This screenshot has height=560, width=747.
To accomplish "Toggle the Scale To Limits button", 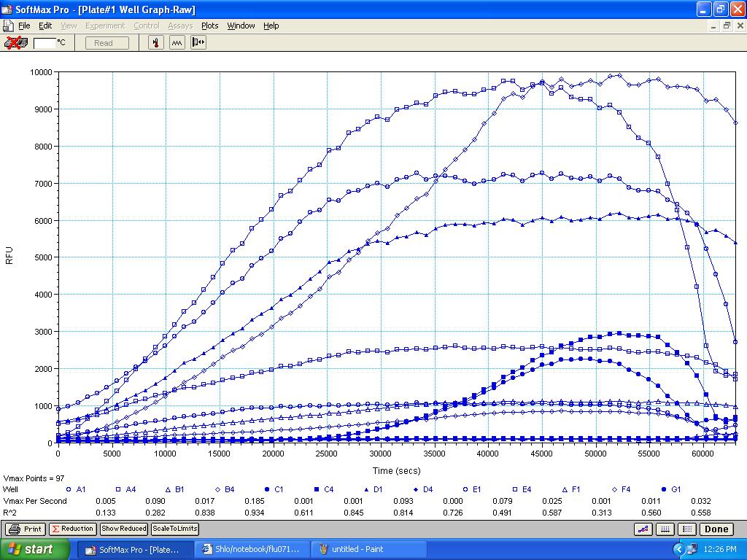I will pos(174,529).
